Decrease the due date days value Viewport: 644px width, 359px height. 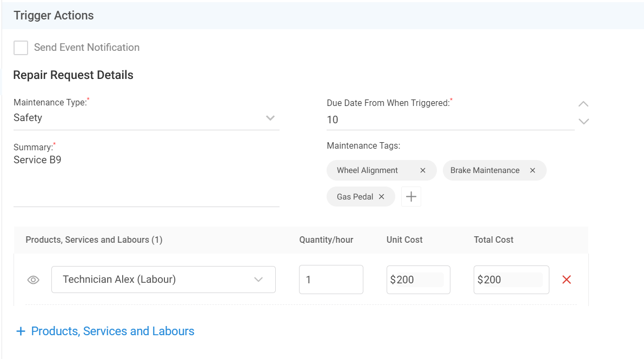pos(583,122)
